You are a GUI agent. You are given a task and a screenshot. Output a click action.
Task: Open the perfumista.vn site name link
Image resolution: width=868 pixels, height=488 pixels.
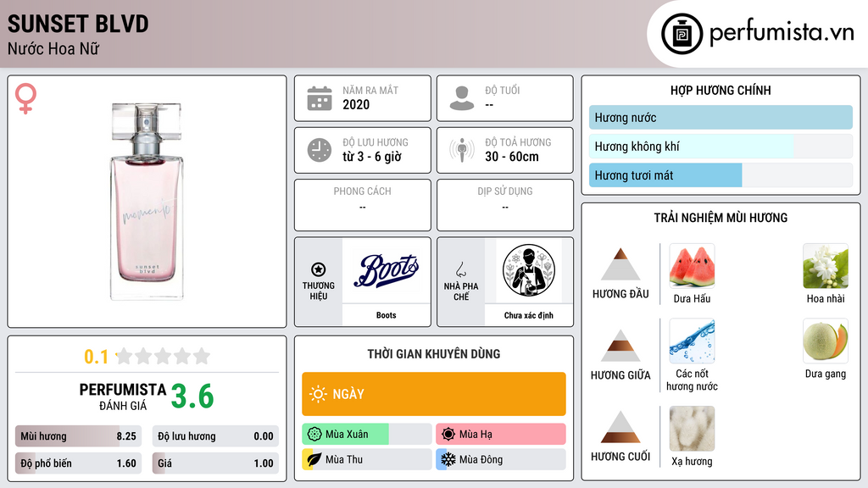tap(782, 32)
